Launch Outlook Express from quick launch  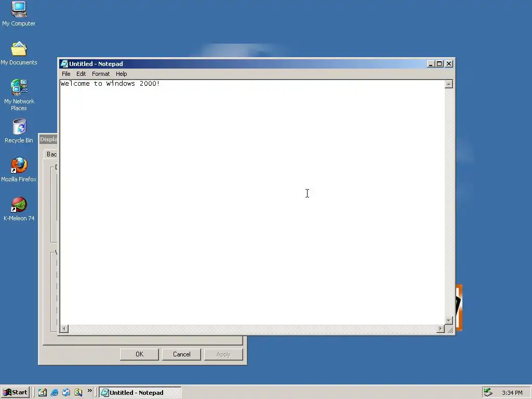tap(66, 392)
